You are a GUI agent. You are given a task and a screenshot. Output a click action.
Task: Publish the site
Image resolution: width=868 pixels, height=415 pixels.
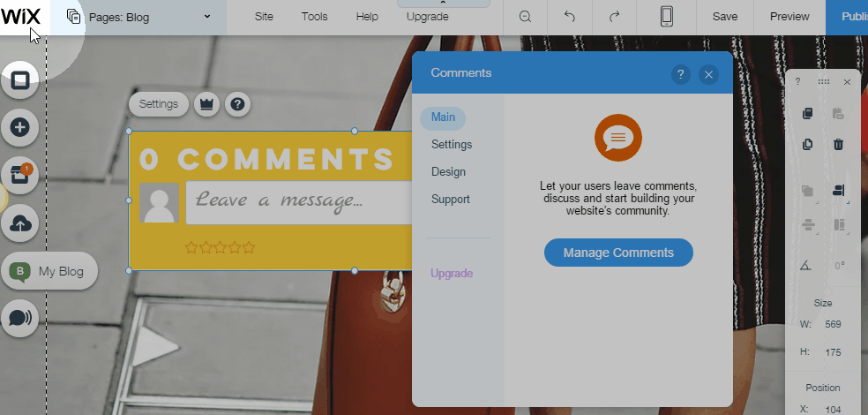[x=847, y=17]
